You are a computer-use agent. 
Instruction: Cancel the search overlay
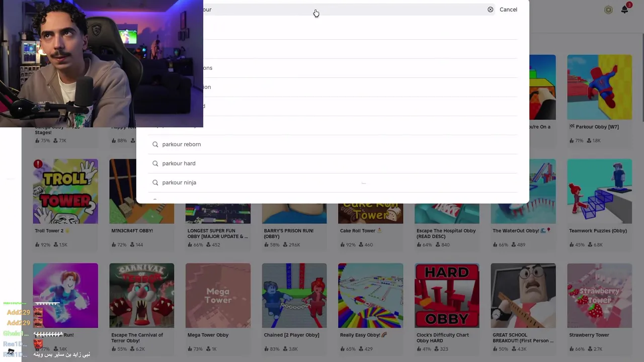point(508,10)
